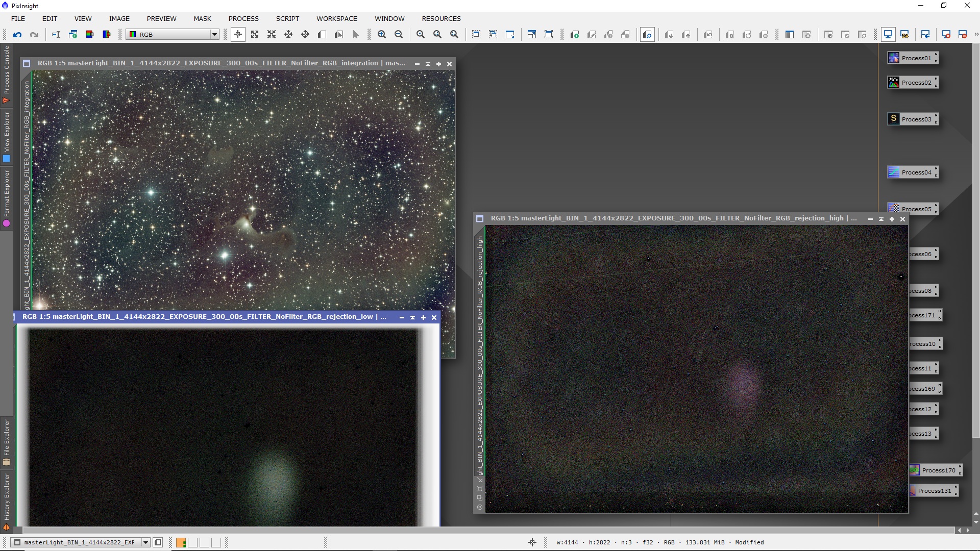Expand the toolbar overflow chevron
Image resolution: width=980 pixels, height=551 pixels.
pyautogui.click(x=976, y=35)
